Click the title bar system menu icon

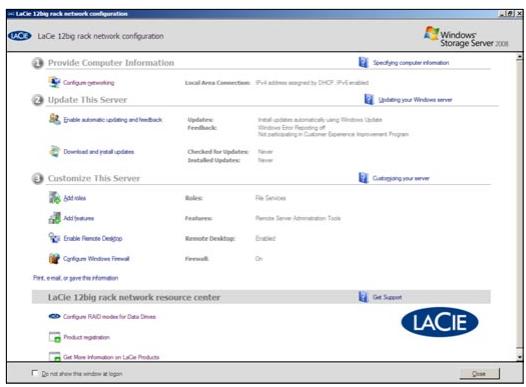click(x=11, y=14)
